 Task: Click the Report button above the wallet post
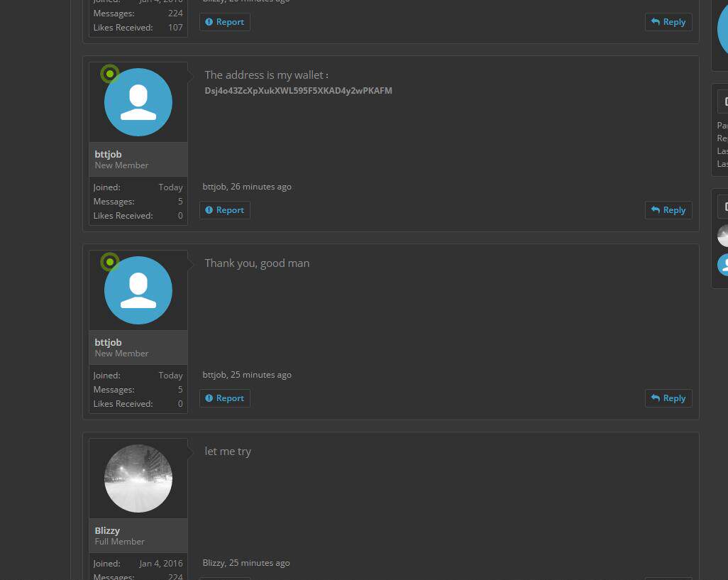(x=225, y=22)
